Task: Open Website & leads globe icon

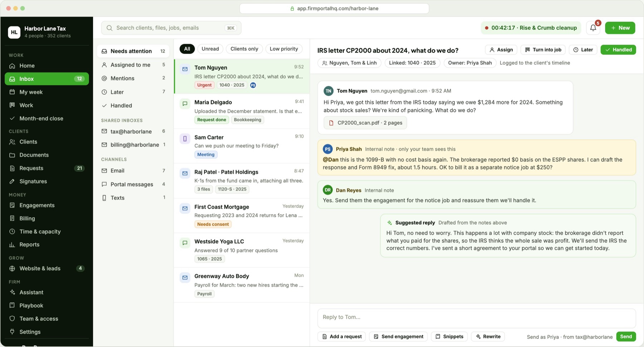Action: (12, 268)
